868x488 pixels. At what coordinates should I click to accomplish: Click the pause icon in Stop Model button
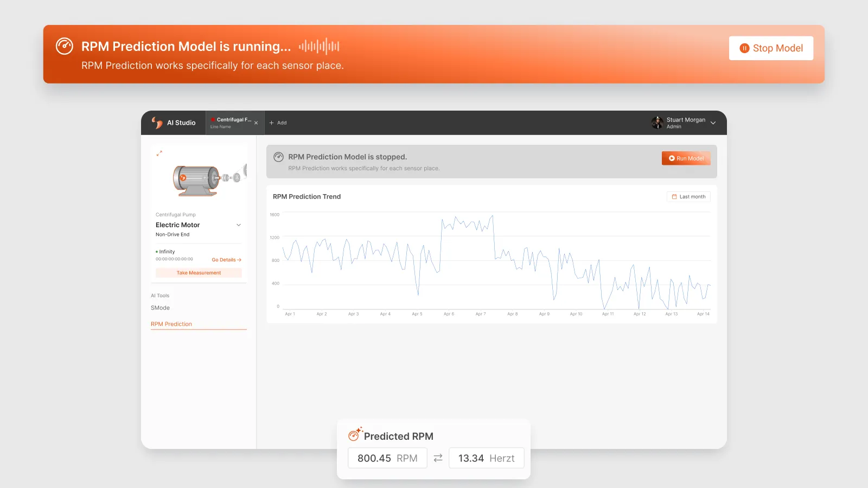point(744,48)
